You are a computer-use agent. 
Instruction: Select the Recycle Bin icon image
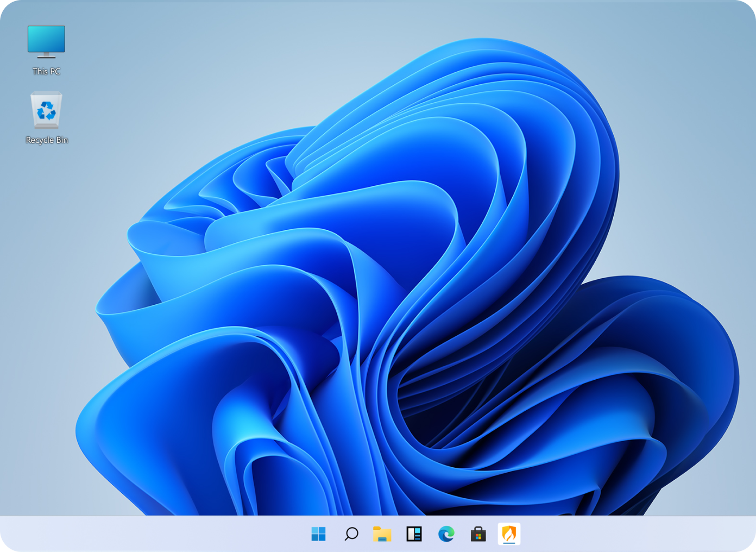(x=46, y=110)
